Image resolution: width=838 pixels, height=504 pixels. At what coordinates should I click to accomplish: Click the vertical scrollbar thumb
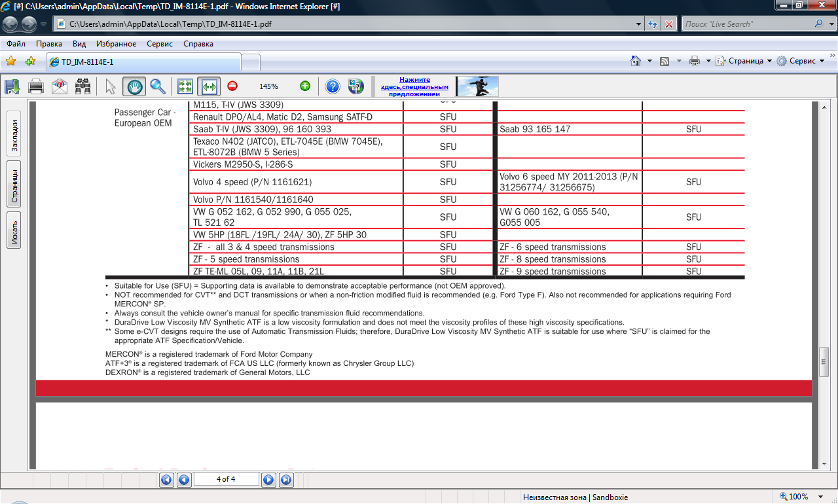pyautogui.click(x=824, y=362)
